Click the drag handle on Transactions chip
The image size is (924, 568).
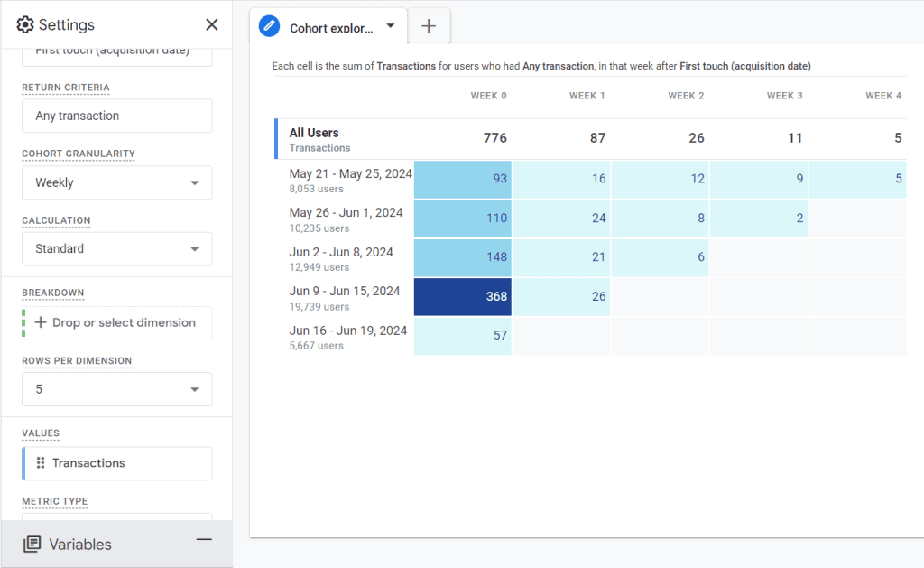[x=41, y=463]
